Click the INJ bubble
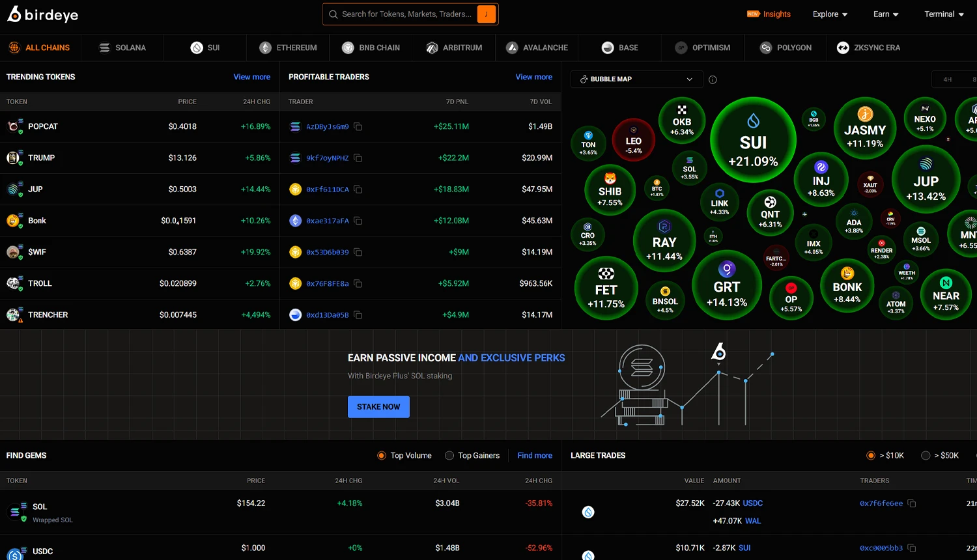Image resolution: width=977 pixels, height=560 pixels. (821, 178)
